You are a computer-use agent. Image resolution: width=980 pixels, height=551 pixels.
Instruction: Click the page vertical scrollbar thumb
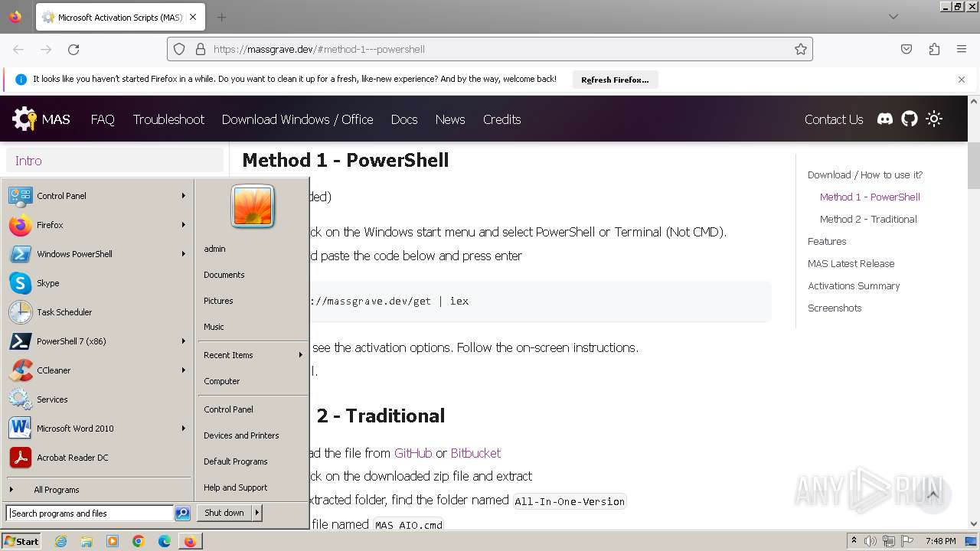coord(974,165)
